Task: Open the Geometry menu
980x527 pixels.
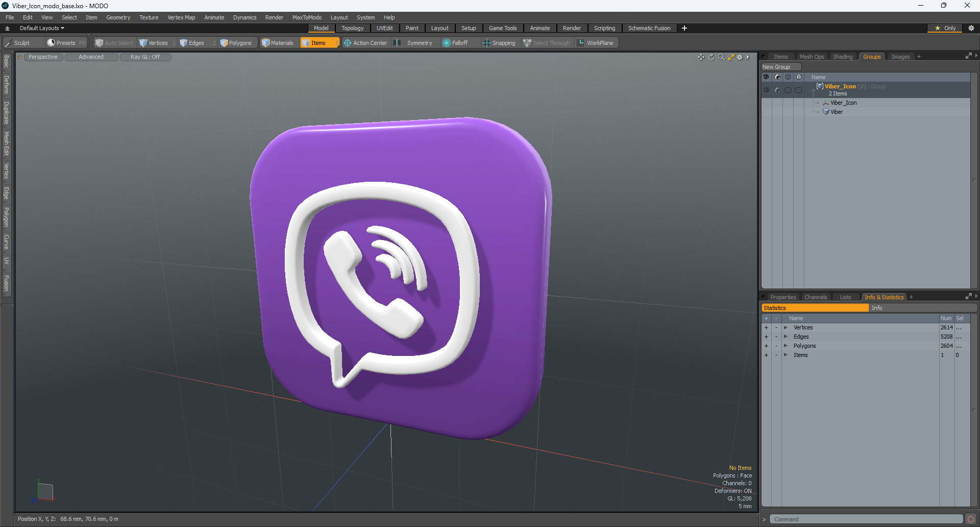Action: click(x=118, y=17)
